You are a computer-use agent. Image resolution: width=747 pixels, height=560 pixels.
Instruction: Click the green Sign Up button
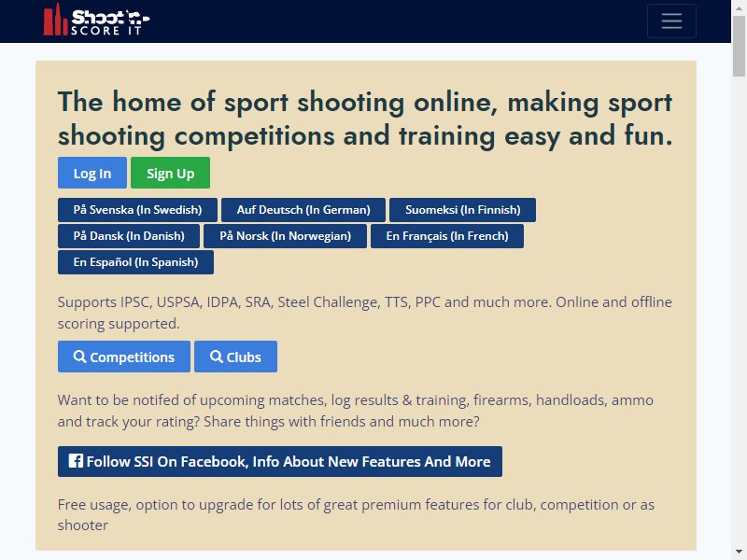pyautogui.click(x=171, y=173)
